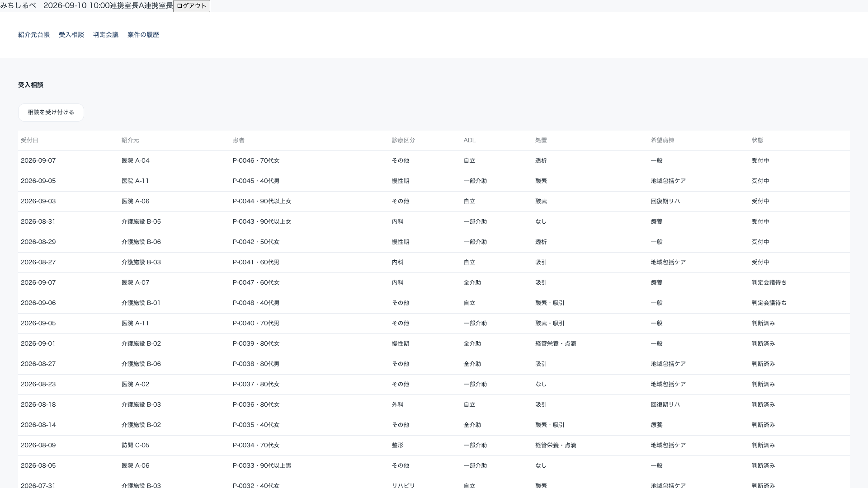Click the 希望病棟 column header
Viewport: 868px width, 488px height.
point(662,141)
